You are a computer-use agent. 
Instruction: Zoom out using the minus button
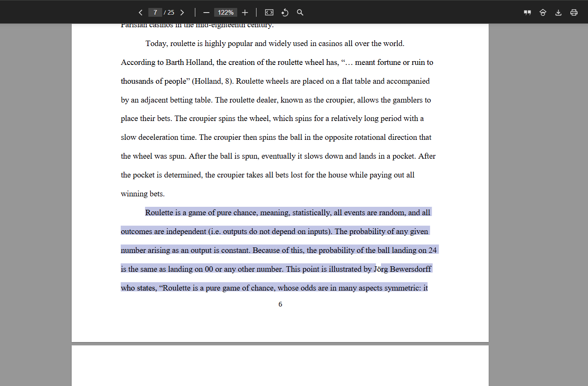pos(206,13)
